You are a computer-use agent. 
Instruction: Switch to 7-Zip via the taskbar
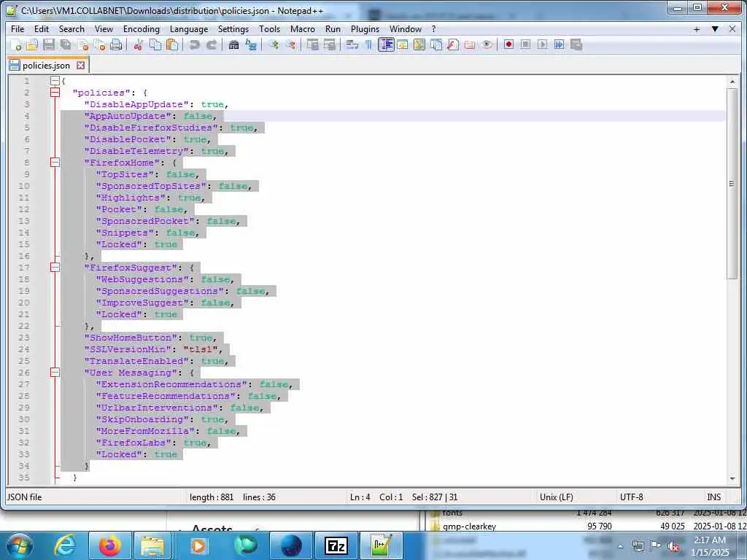pyautogui.click(x=336, y=545)
